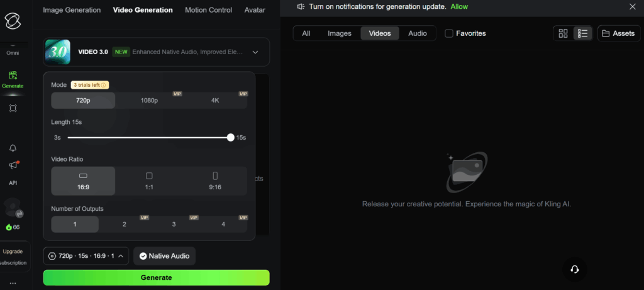
Task: Set number of outputs to 4
Action: [223, 225]
